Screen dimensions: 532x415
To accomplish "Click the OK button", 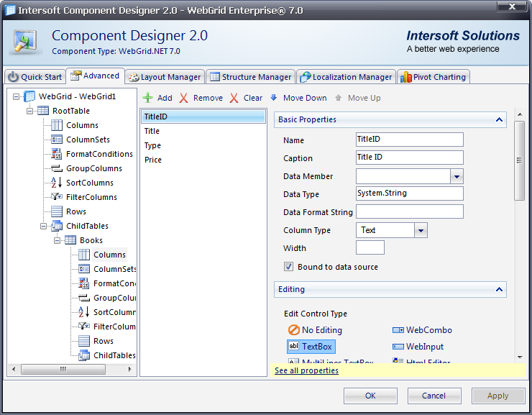I will (370, 396).
